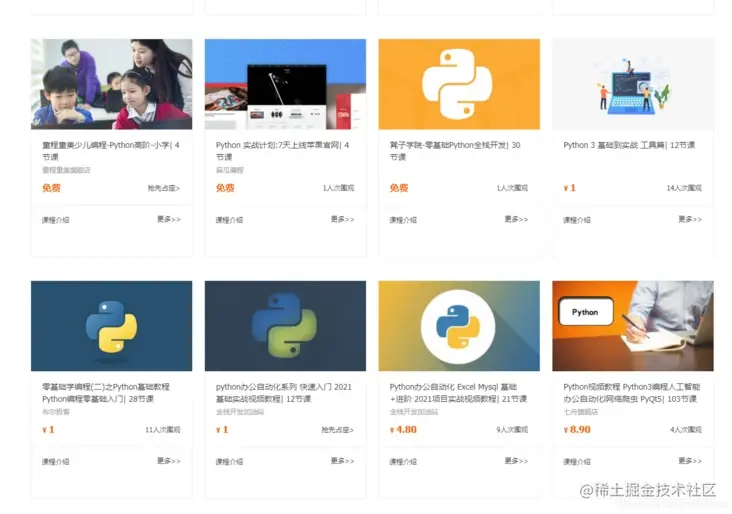This screenshot has height=514, width=732.
Task: Open the shop name under Python 实战计划 title
Action: [230, 170]
